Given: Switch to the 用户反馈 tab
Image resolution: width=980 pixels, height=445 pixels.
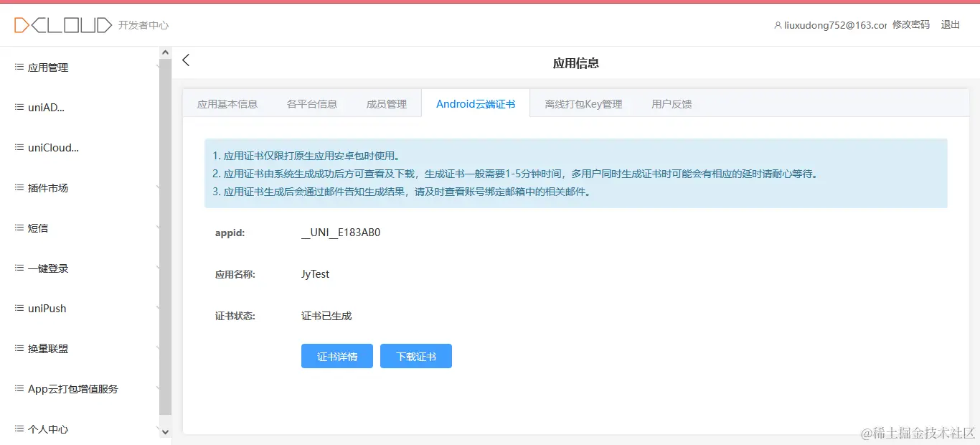Looking at the screenshot, I should pyautogui.click(x=672, y=104).
